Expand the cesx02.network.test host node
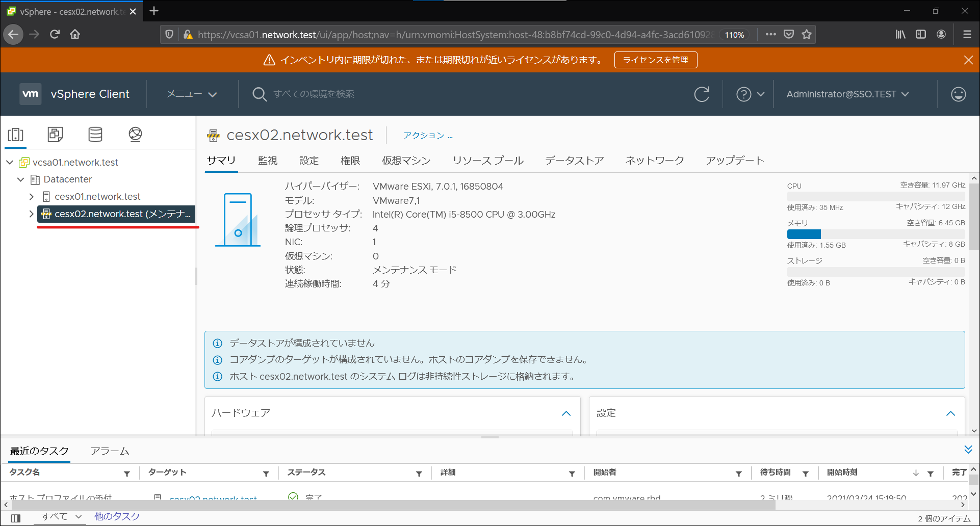The height and width of the screenshot is (526, 980). [32, 214]
